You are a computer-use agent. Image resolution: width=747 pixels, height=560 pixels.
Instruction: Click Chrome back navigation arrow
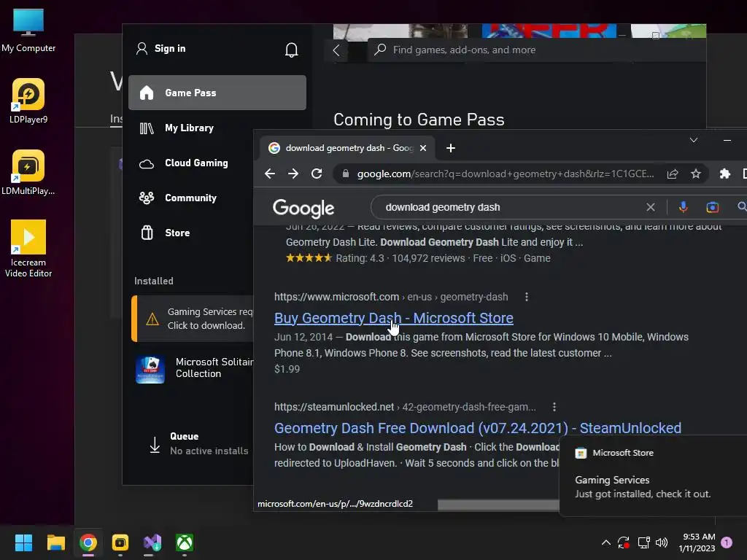point(270,174)
